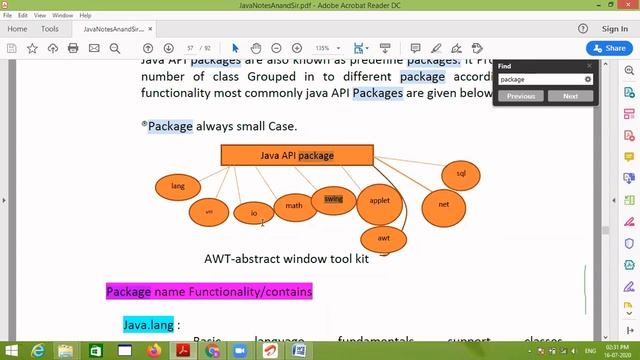Open the Window menu
The image size is (640, 360).
pos(62,15)
